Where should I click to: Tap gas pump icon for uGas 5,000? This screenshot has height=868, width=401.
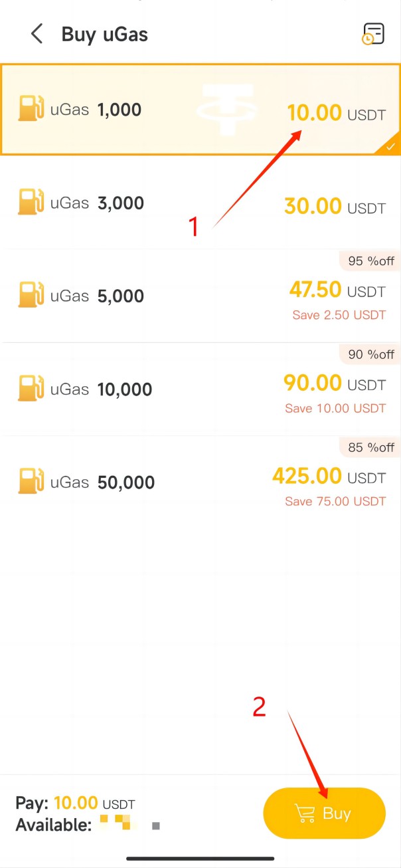click(31, 295)
